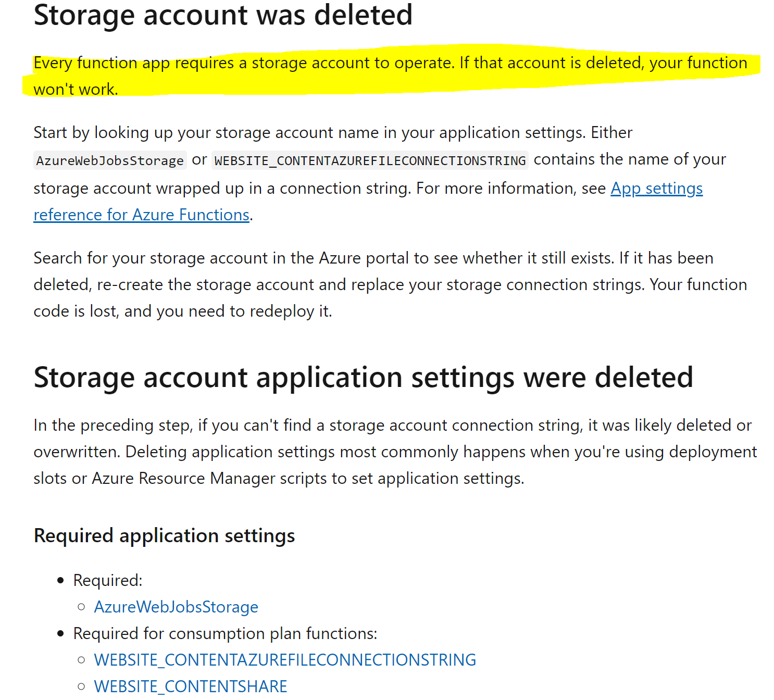Click the 'Storage account application settings were deleted' heading
774x700 pixels.
point(363,377)
